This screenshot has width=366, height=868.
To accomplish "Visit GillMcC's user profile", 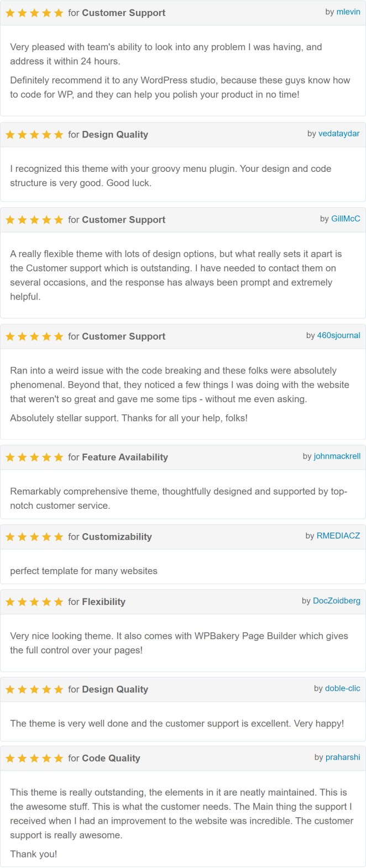I will coord(346,218).
